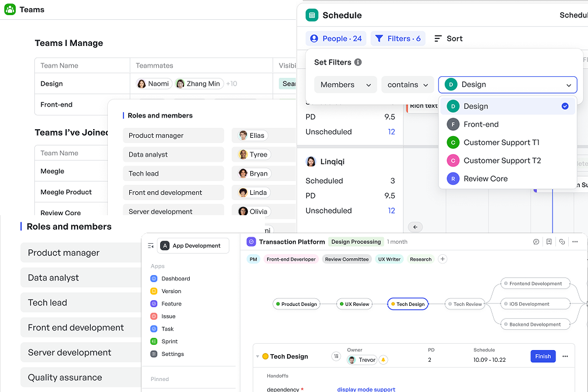Collapse the Tech Design section triangle
The height and width of the screenshot is (392, 588).
257,357
